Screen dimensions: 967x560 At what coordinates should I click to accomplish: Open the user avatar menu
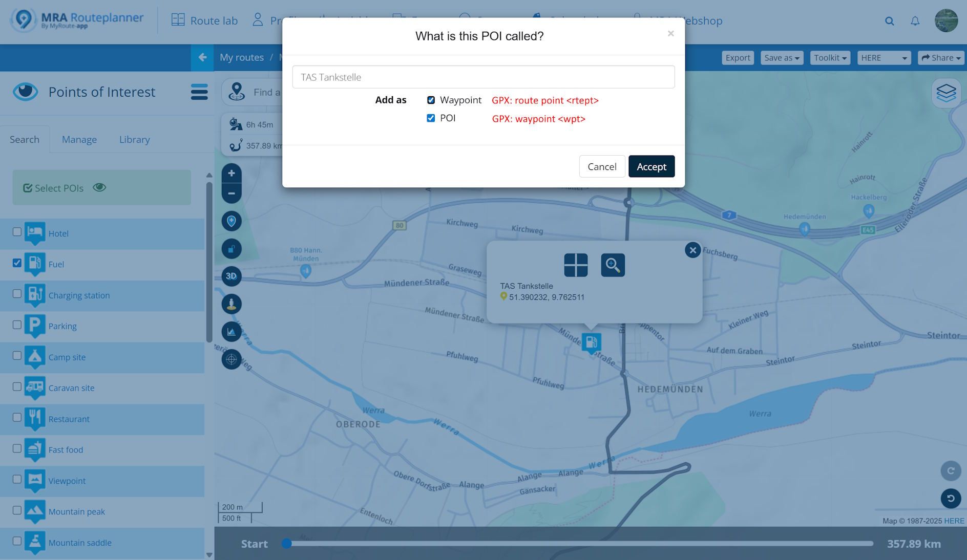[946, 20]
